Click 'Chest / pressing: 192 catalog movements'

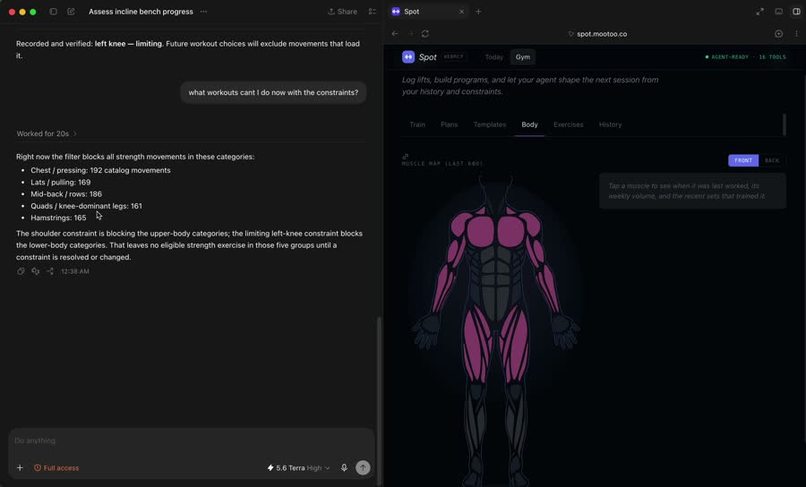(100, 170)
